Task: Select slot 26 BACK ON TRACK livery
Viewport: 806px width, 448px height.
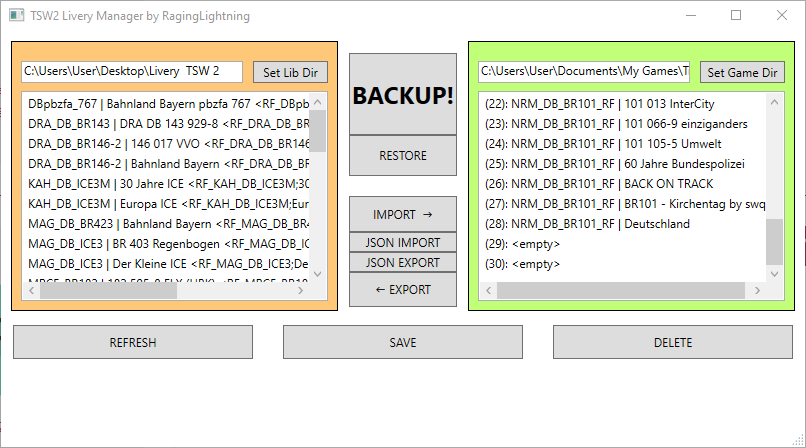Action: click(x=620, y=183)
